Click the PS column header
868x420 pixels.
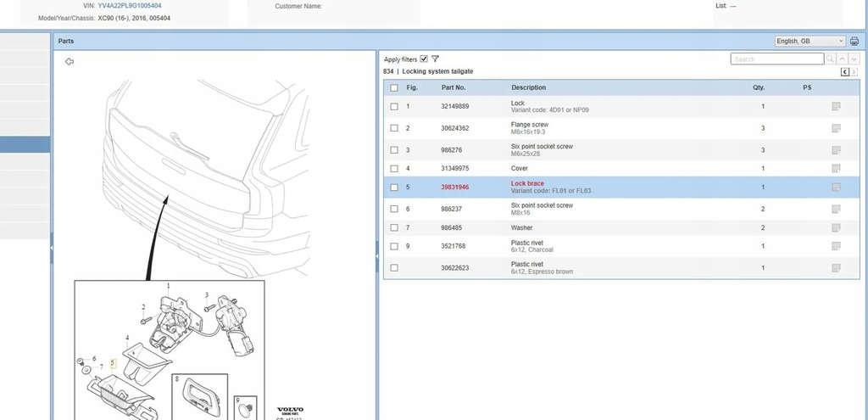[807, 87]
